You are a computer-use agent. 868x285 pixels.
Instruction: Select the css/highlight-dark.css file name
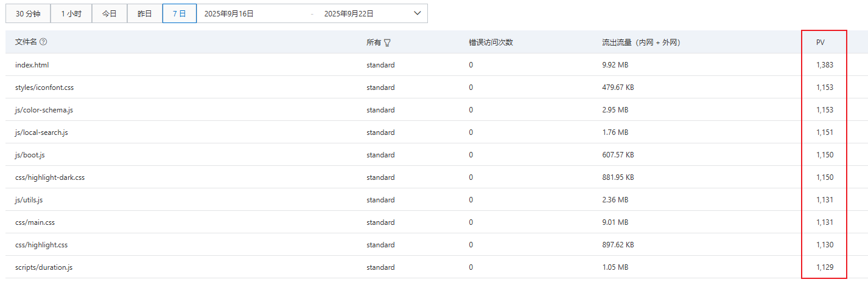50,177
